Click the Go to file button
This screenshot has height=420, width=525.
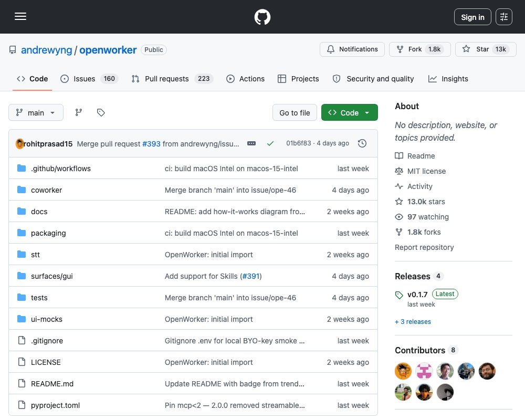point(295,113)
